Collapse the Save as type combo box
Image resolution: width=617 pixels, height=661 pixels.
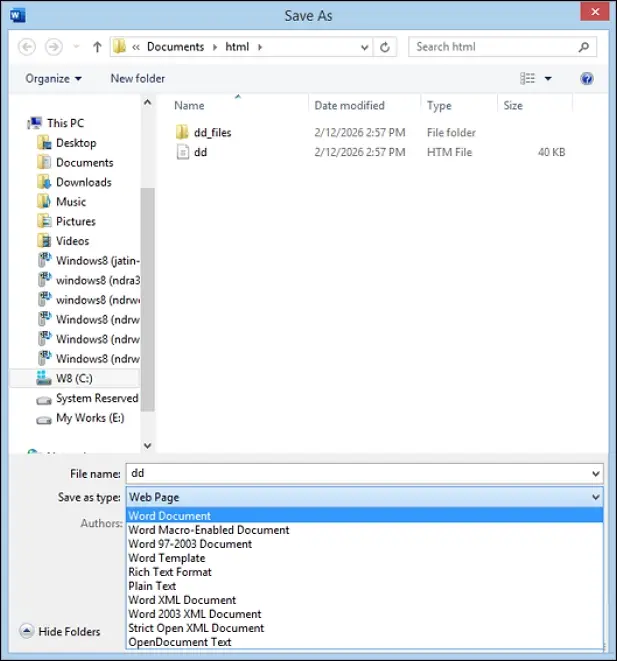596,497
